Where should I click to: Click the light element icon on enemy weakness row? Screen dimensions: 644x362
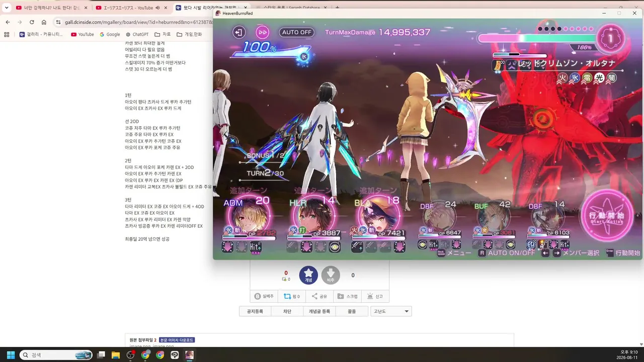(599, 78)
